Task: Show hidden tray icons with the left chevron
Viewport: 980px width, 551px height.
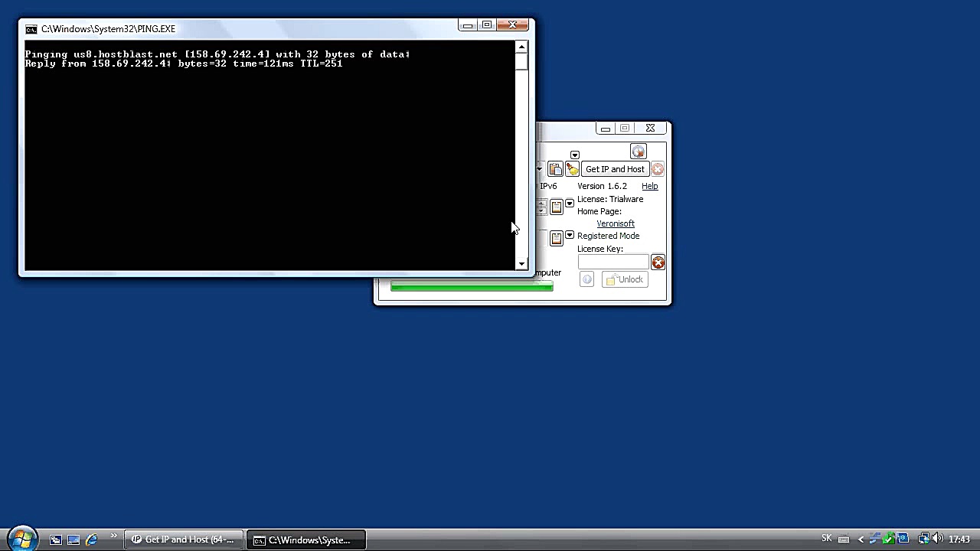Action: point(861,540)
